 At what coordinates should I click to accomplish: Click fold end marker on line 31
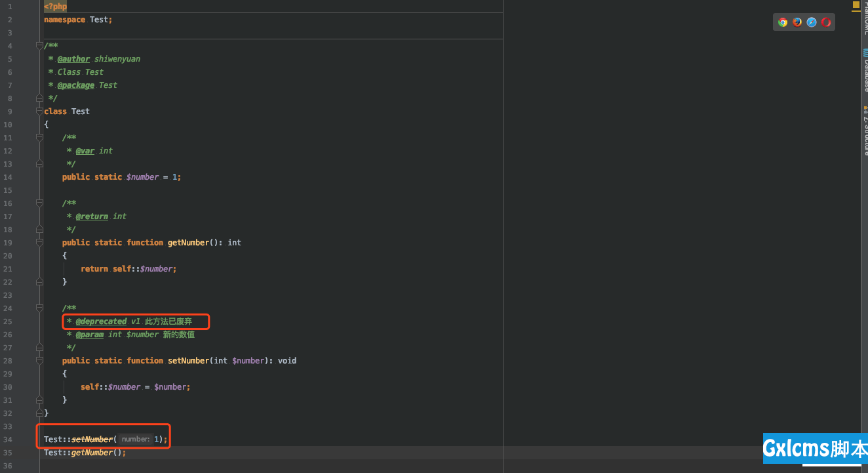39,400
